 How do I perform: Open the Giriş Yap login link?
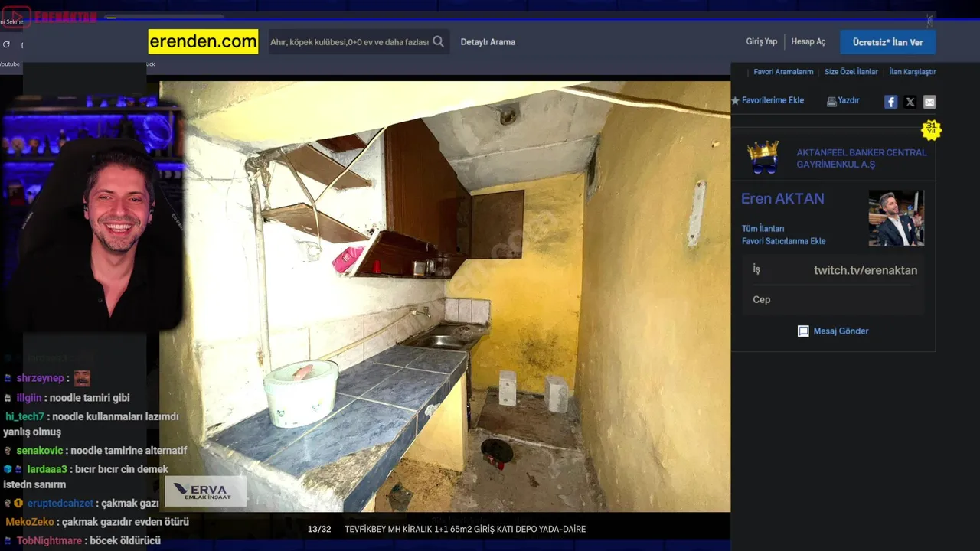tap(762, 41)
